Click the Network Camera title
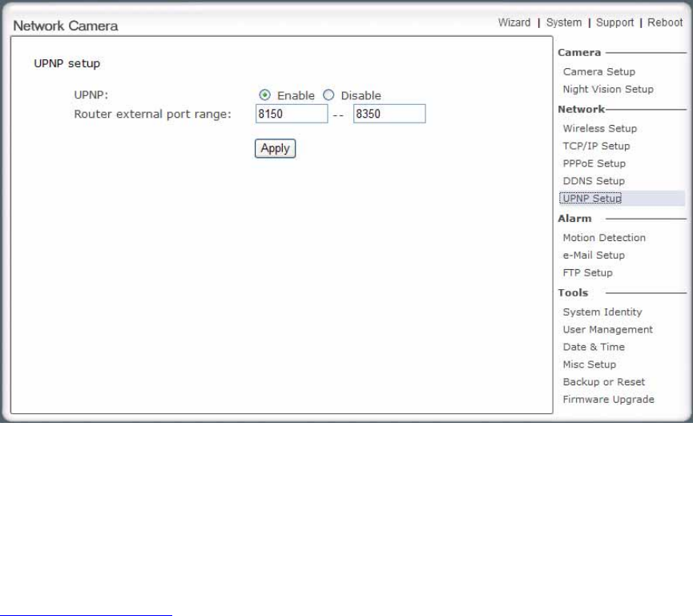 click(x=66, y=26)
